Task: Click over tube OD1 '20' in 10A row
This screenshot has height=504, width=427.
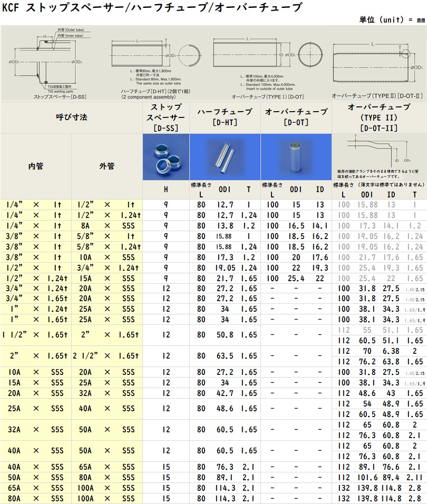Action: 296,258
